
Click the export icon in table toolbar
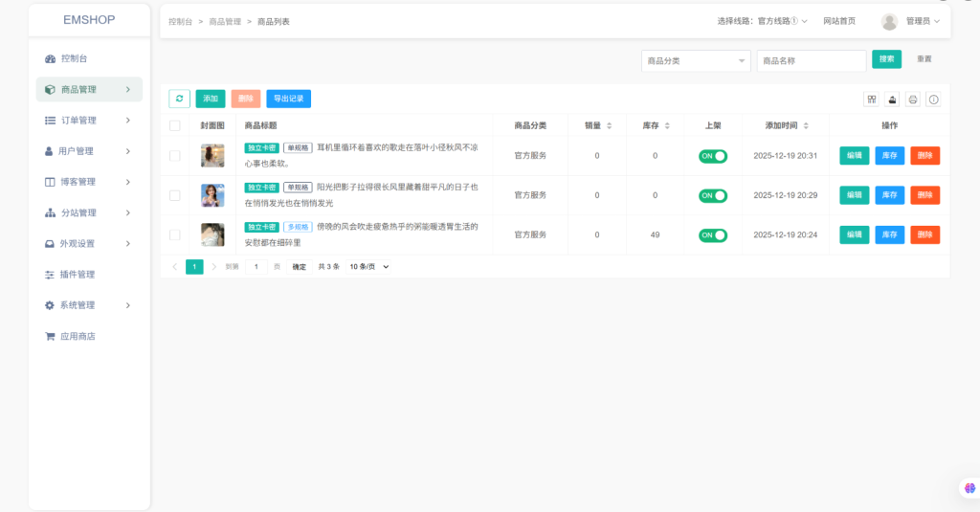coord(892,100)
